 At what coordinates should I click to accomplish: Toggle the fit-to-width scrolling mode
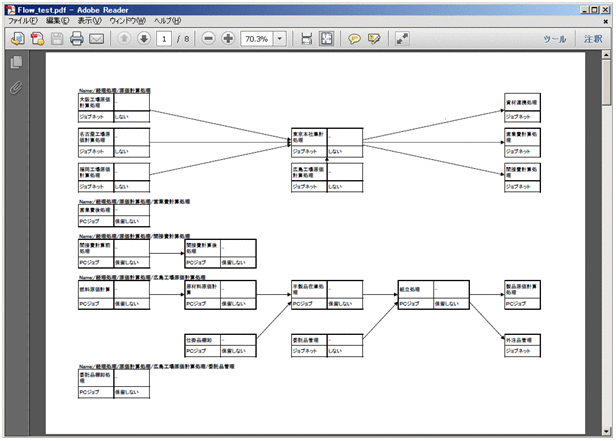(307, 39)
